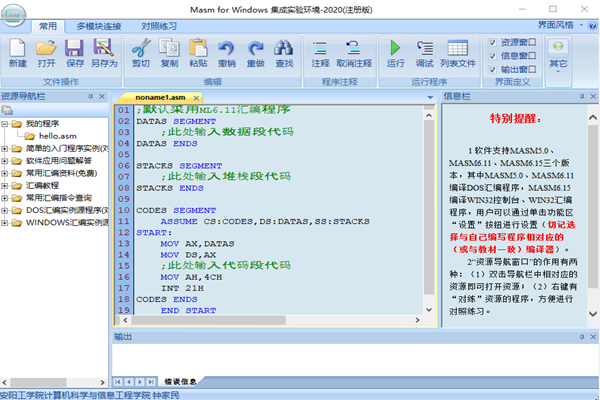The height and width of the screenshot is (400, 600).
Task: Click the 信息栏 vertical scrollbar thumb
Action: 592,206
